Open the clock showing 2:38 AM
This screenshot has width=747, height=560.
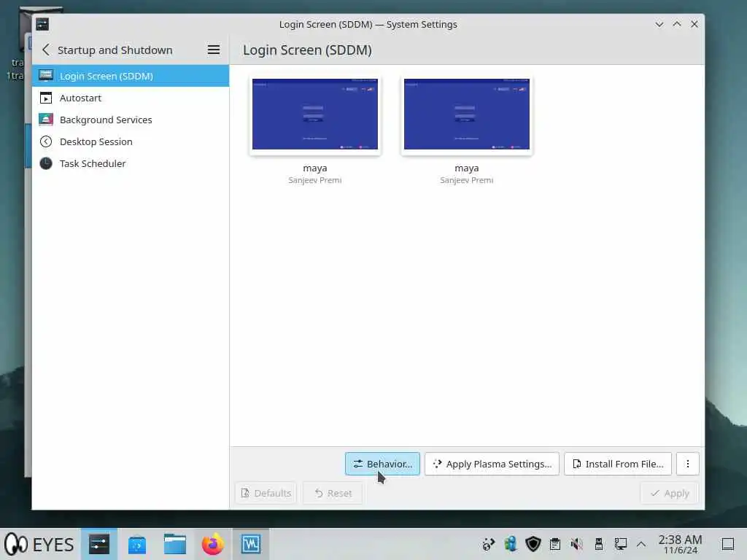pos(680,544)
